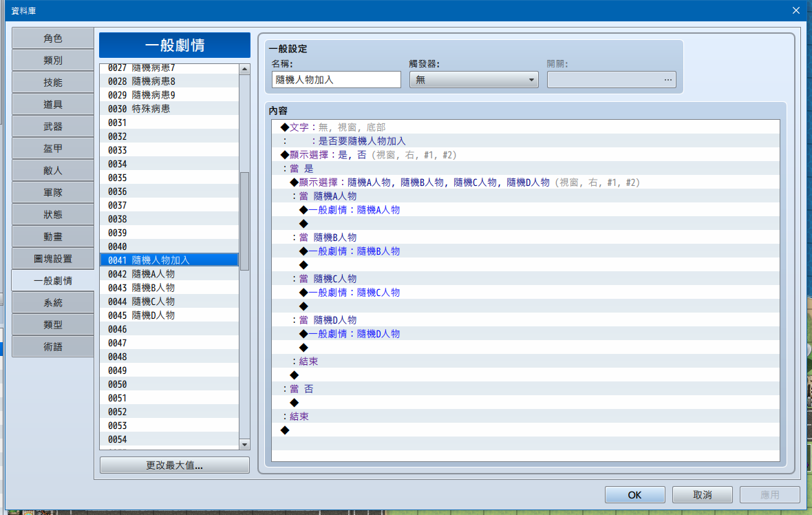Select the 文字:無, 視窗, 底部 command line
812x515 pixels.
(526, 127)
